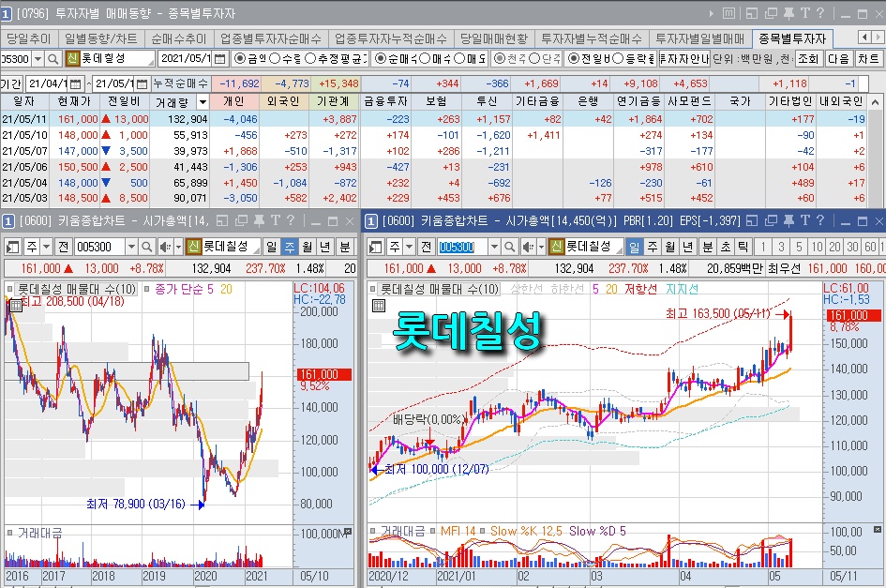
Task: Select the 단주 unit radio button
Action: coord(534,58)
